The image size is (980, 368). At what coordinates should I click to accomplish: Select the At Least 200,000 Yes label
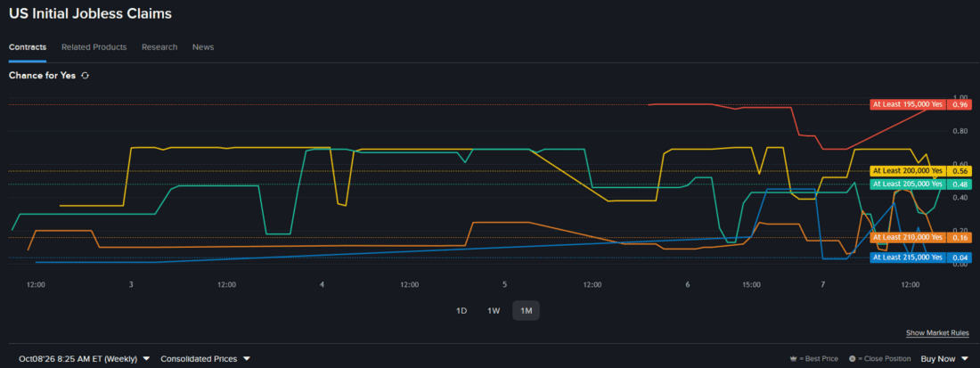[907, 170]
